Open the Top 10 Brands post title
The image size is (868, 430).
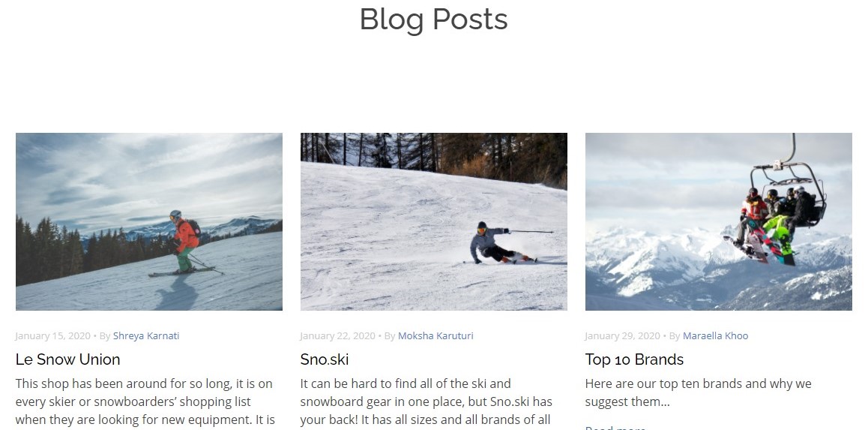[x=634, y=359]
